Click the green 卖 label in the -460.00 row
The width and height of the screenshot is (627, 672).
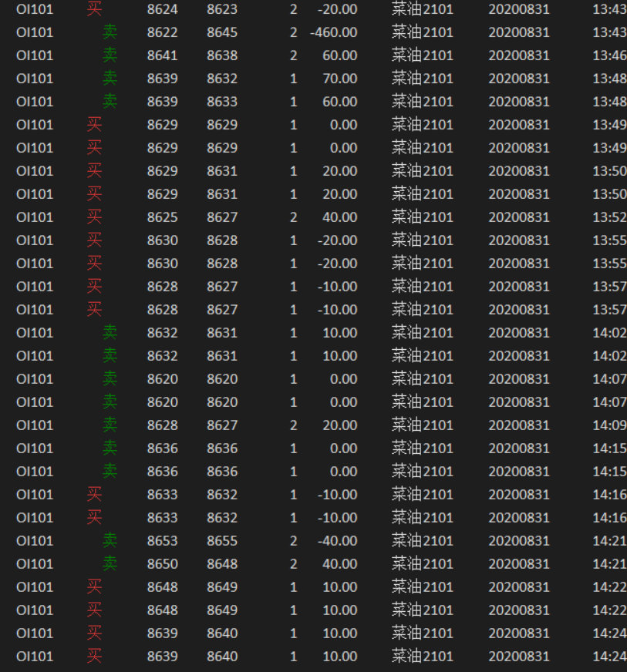[110, 32]
